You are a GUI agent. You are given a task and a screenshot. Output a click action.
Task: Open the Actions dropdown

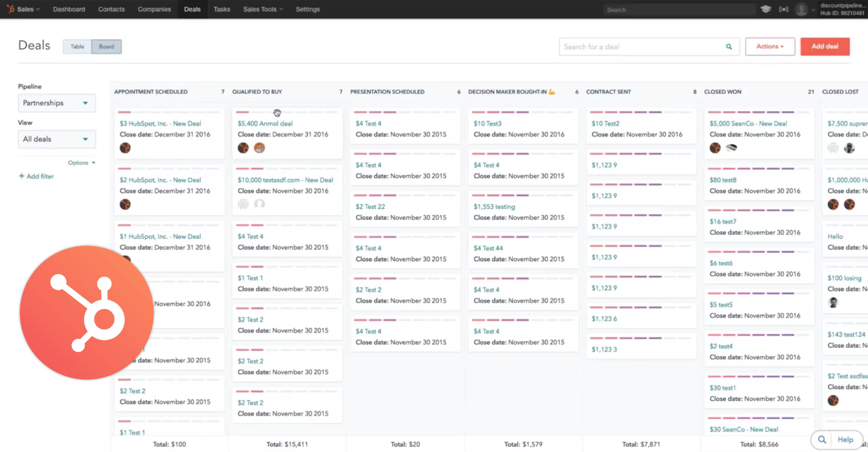coord(770,47)
